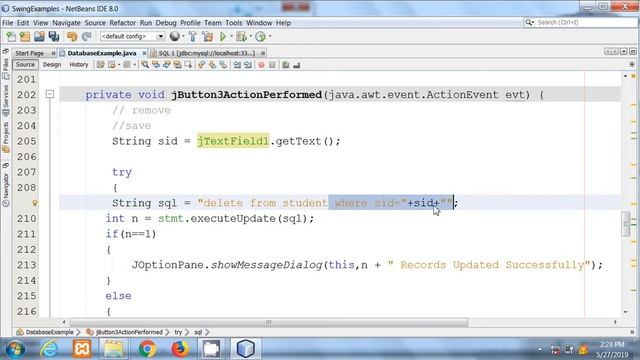Viewport: 640px width, 360px height.
Task: Click the editor scroll down arrow
Action: click(626, 312)
